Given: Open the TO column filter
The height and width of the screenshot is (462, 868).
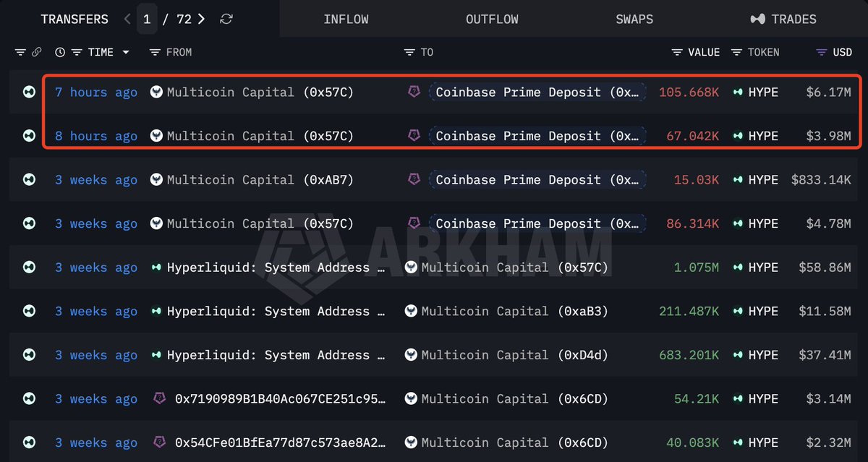Looking at the screenshot, I should click(x=409, y=52).
